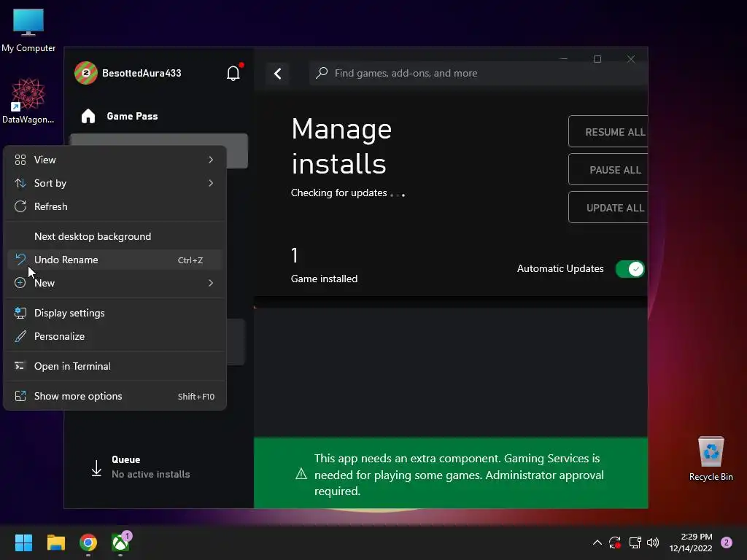The height and width of the screenshot is (560, 747).
Task: Click the taskbar clock and date
Action: pyautogui.click(x=690, y=542)
